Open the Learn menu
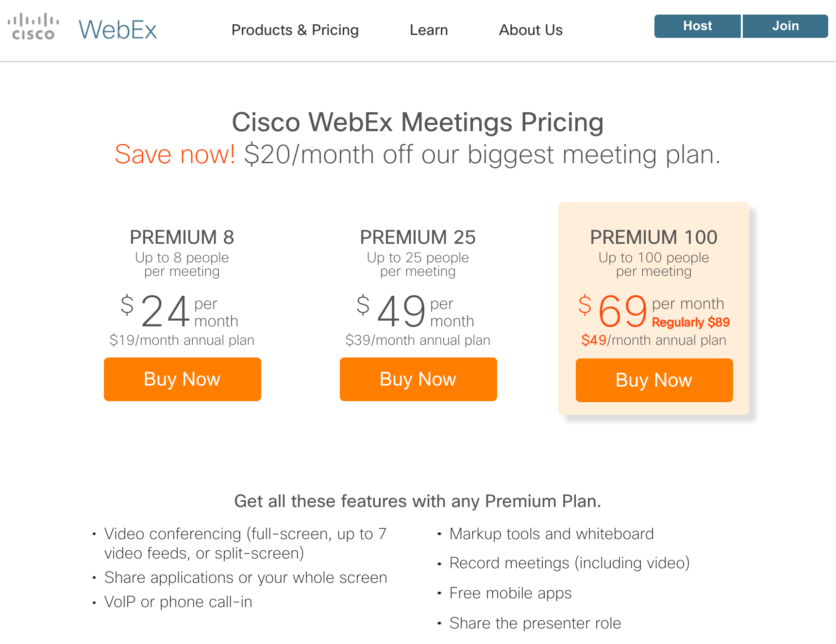Viewport: 836px width, 644px height. pyautogui.click(x=429, y=30)
